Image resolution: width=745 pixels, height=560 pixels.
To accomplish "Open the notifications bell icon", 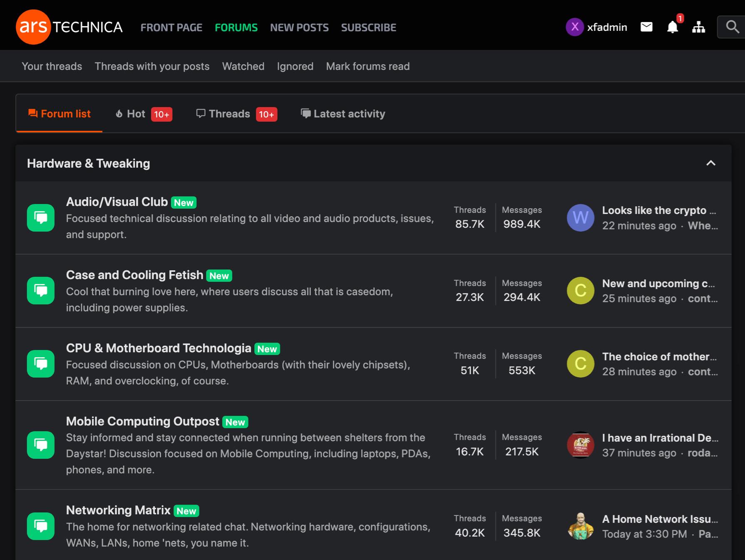I will coord(672,27).
